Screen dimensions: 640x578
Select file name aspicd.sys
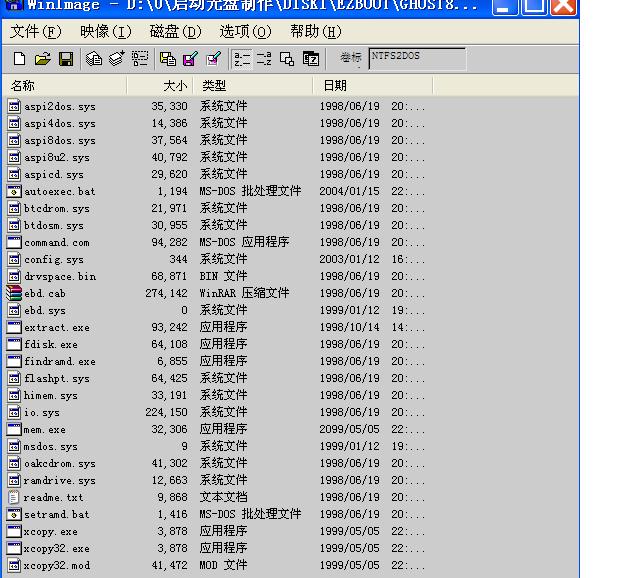[54, 175]
